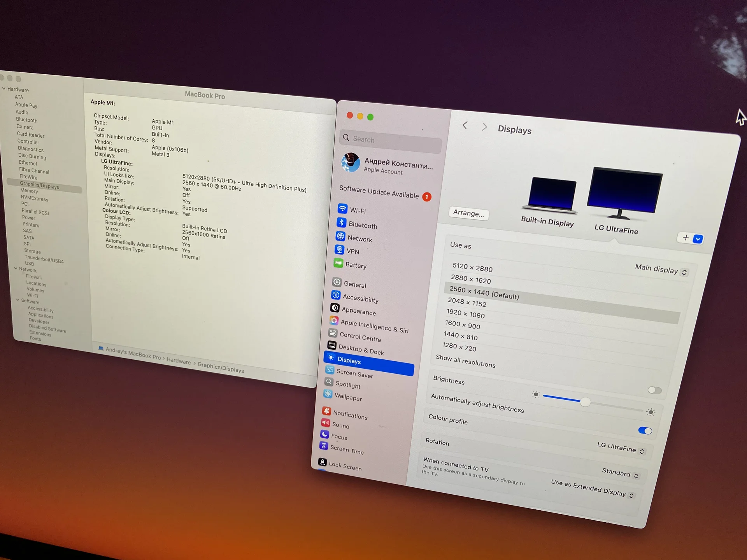Click the Control Centre icon

click(333, 332)
